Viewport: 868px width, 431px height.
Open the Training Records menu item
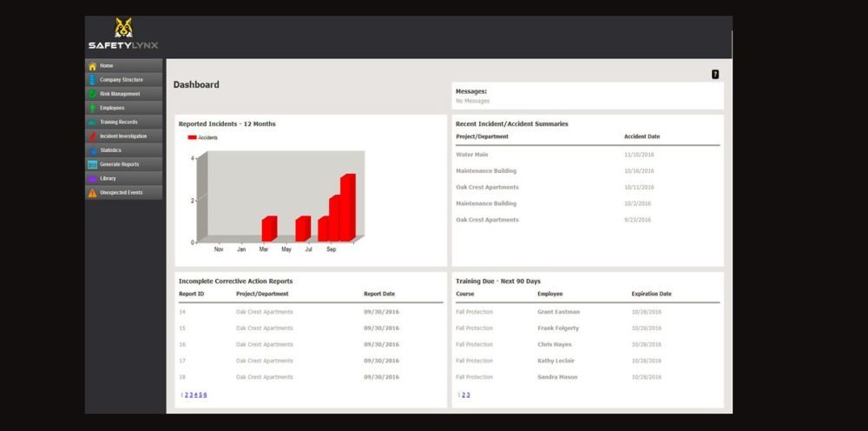118,123
